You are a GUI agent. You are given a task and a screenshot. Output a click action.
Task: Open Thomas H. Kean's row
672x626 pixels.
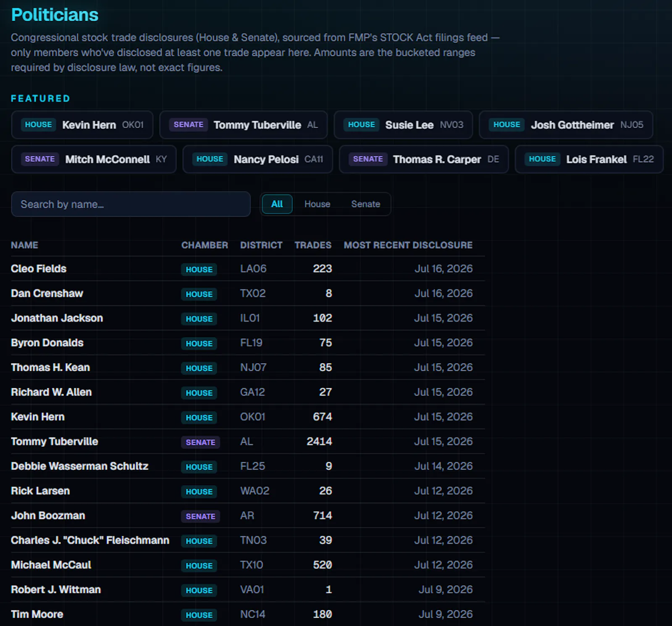pyautogui.click(x=248, y=367)
